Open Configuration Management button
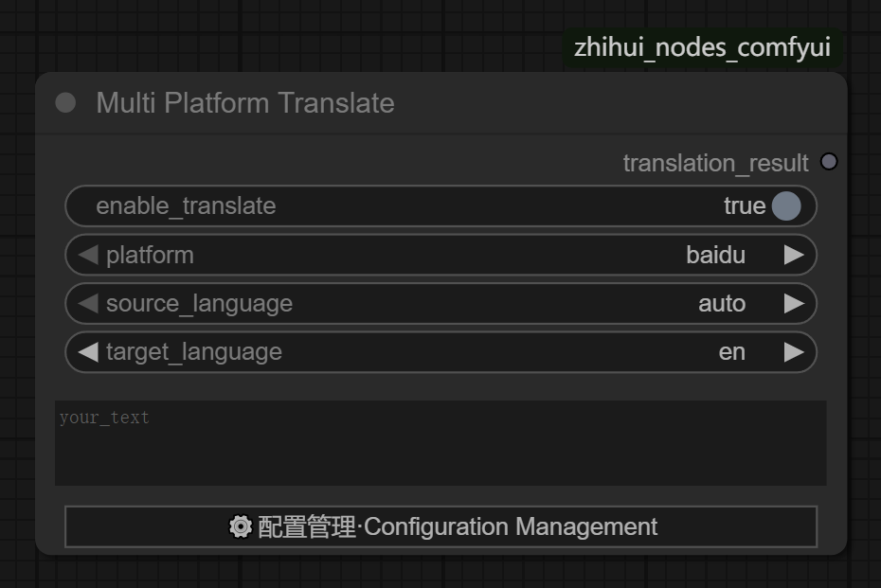Screen dimensions: 881x588 [441, 526]
